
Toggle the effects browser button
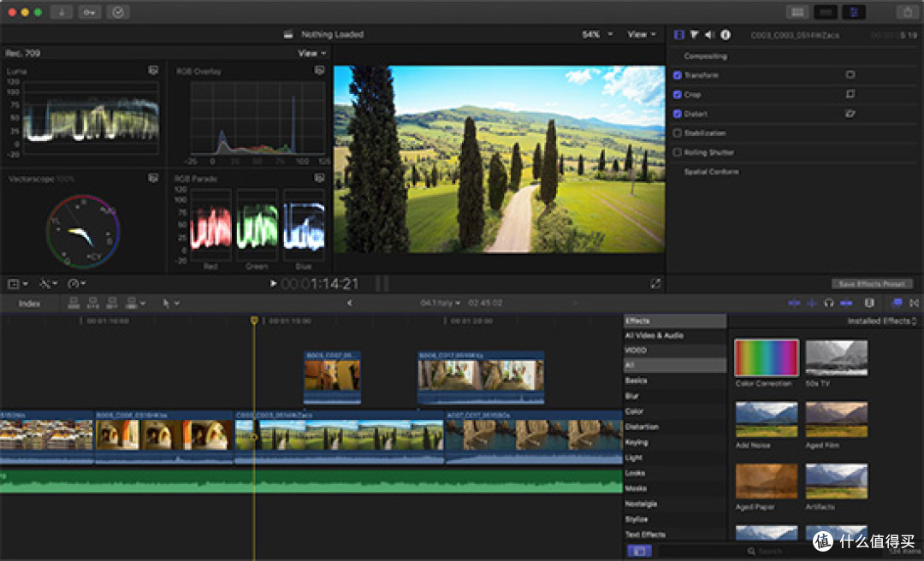[x=897, y=303]
